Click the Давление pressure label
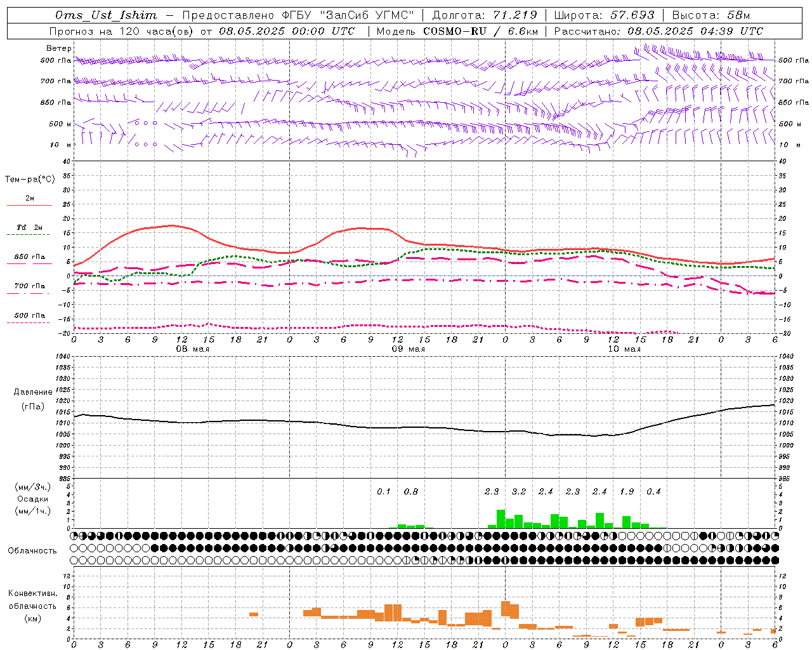Viewport: 812px width, 650px height. pyautogui.click(x=33, y=392)
